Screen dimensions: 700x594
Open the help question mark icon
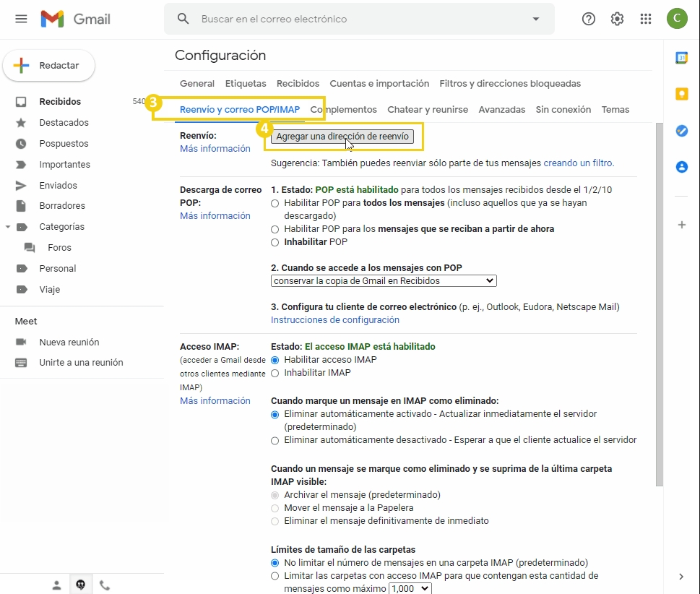tap(588, 20)
